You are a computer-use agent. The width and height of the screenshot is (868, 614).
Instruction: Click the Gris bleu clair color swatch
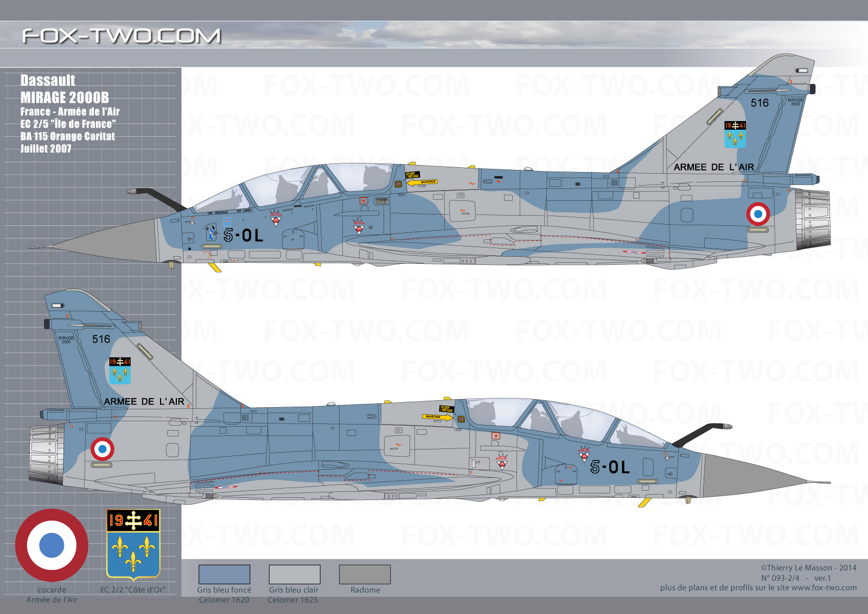pyautogui.click(x=295, y=574)
